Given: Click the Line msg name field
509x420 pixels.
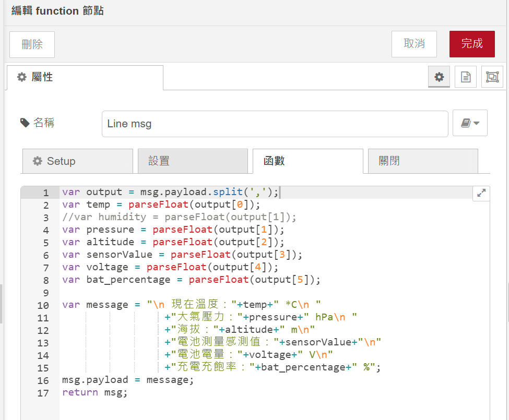Looking at the screenshot, I should click(x=275, y=124).
